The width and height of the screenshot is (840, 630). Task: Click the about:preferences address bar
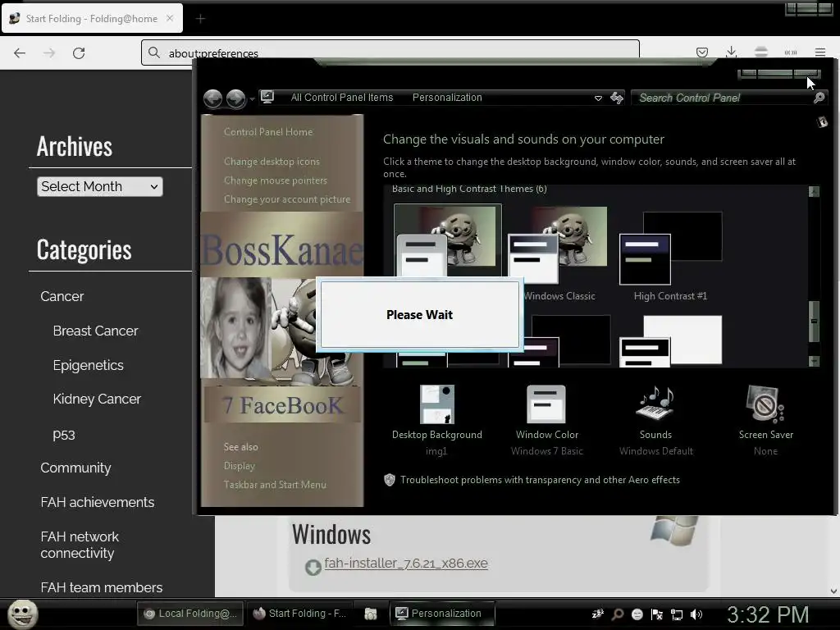point(390,52)
